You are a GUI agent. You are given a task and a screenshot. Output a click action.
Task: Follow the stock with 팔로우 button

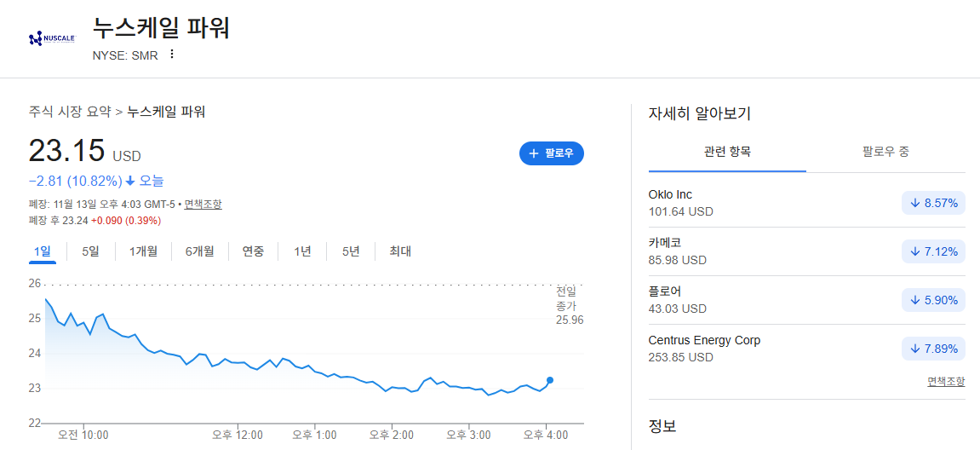point(551,153)
